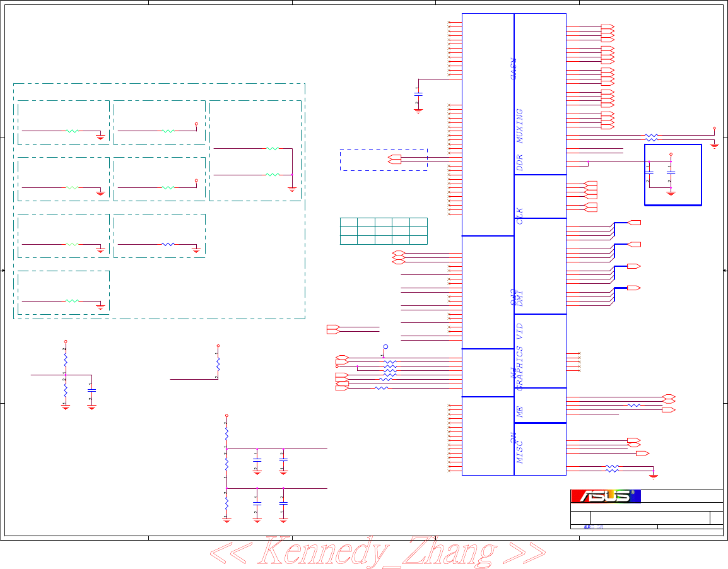Select the MISC section label
The width and height of the screenshot is (728, 569).
tap(520, 452)
